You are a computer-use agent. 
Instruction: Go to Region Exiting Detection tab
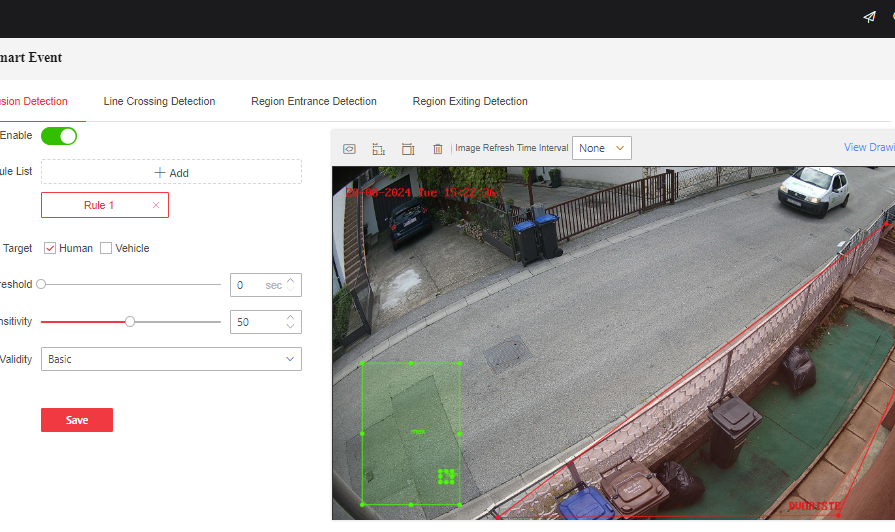pyautogui.click(x=470, y=101)
